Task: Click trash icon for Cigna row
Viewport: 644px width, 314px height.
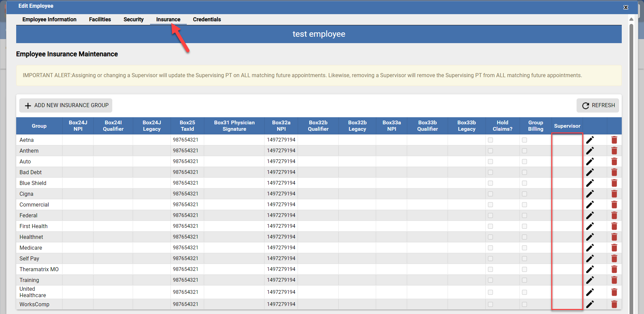Action: click(614, 194)
